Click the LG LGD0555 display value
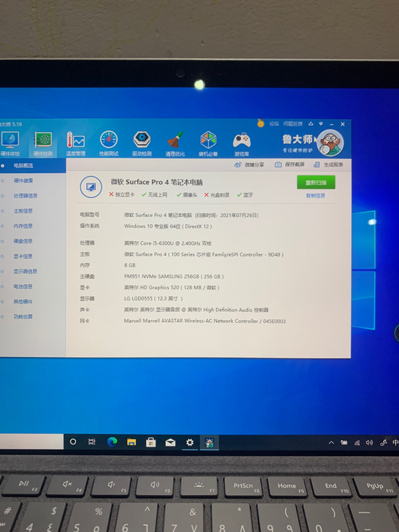This screenshot has height=532, width=399. 153,299
